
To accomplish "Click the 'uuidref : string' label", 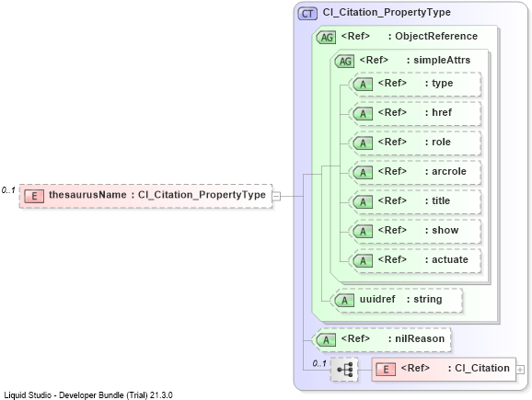I will 400,299.
